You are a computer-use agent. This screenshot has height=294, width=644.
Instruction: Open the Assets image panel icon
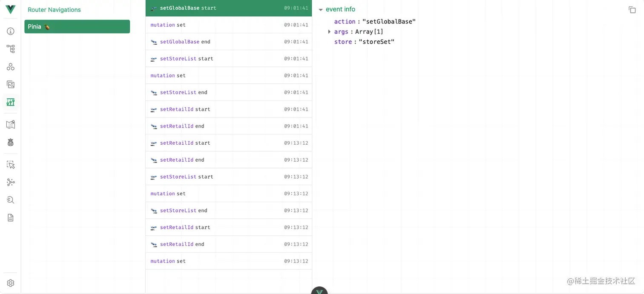coord(10,84)
